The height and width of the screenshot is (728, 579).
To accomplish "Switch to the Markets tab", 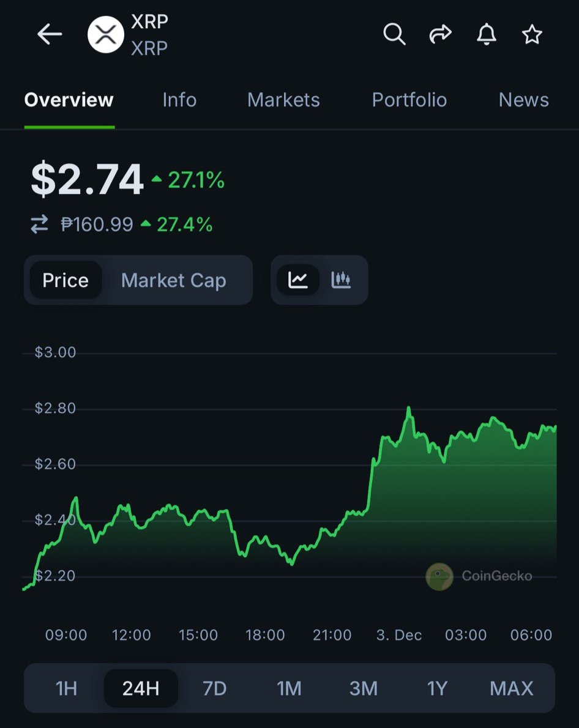I will (283, 100).
